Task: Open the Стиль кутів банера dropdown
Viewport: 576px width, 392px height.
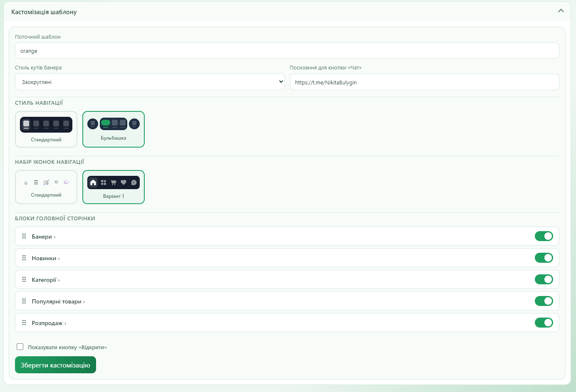Action: 150,82
